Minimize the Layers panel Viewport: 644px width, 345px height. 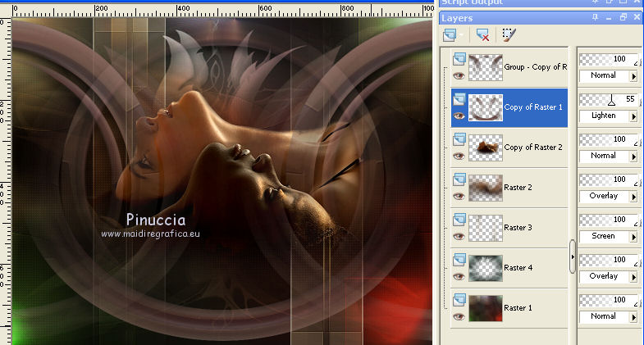pos(609,18)
